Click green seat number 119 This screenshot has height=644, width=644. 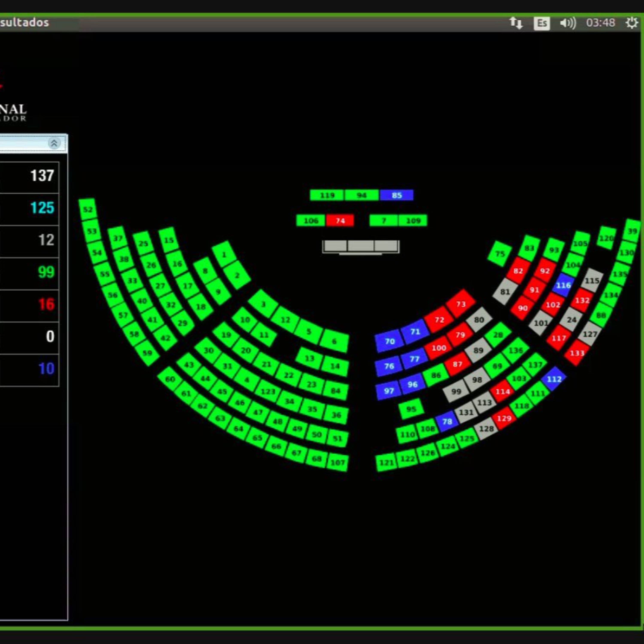327,195
